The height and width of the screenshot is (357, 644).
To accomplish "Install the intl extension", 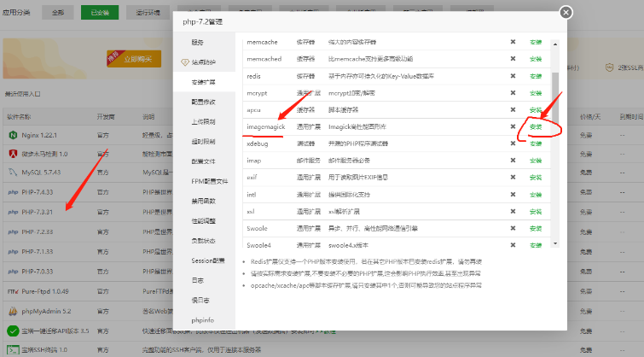I will [x=536, y=195].
